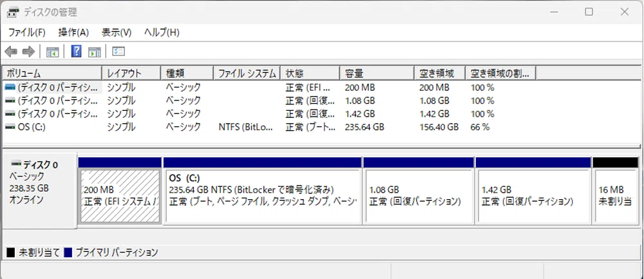Sort by the ボリューム column header
Screen dimensions: 644x279
(x=52, y=73)
